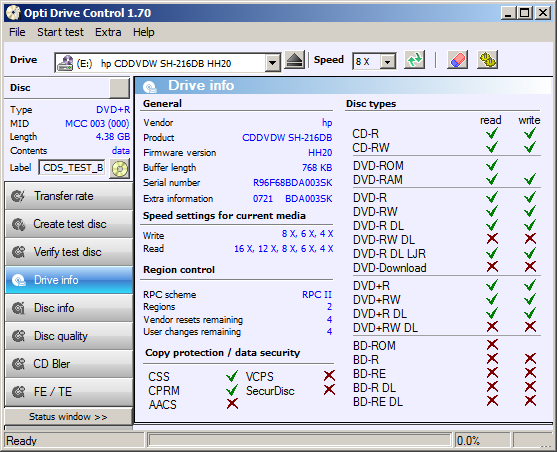The height and width of the screenshot is (452, 557).
Task: Click the AACS unsupported red cross
Action: coord(232,404)
